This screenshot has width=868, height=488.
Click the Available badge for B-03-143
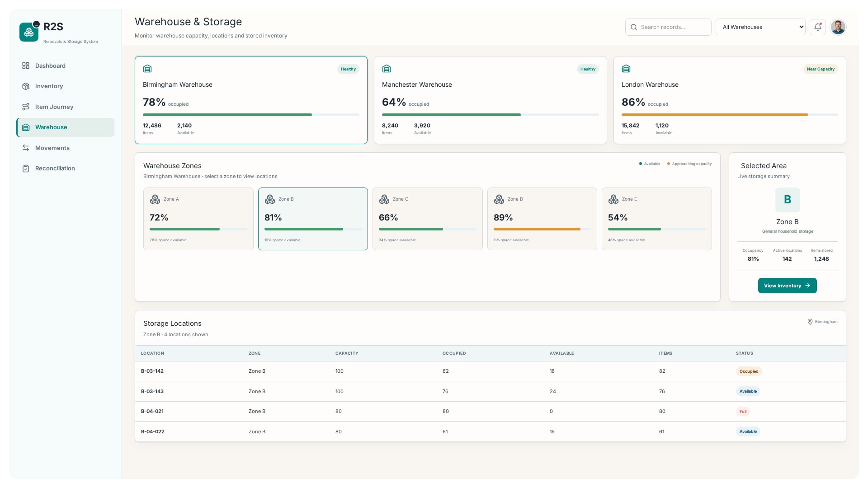coord(748,391)
